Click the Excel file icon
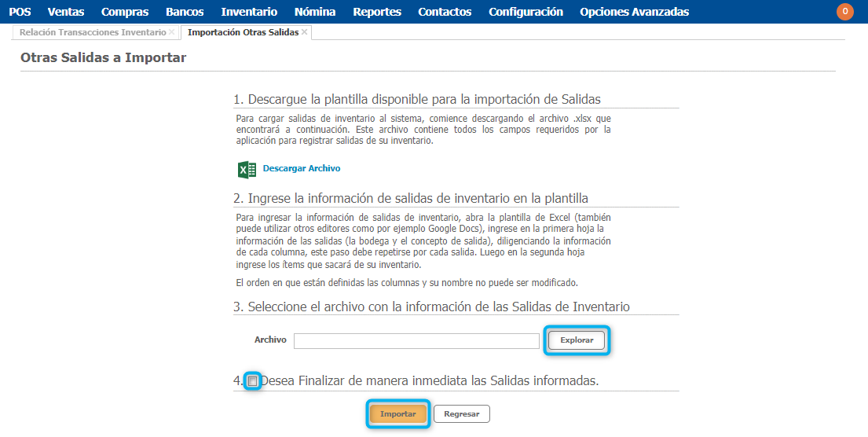 [247, 169]
